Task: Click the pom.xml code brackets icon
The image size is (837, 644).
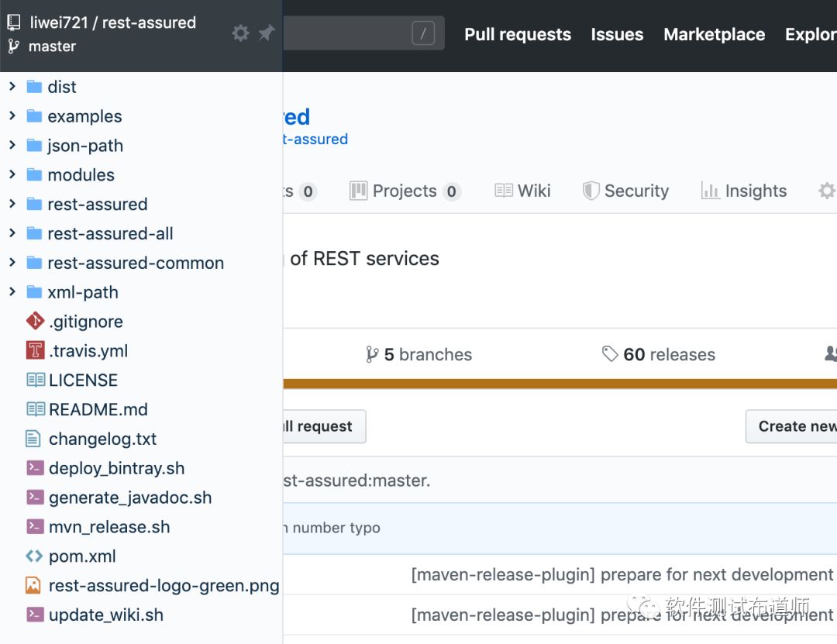Action: [x=34, y=556]
